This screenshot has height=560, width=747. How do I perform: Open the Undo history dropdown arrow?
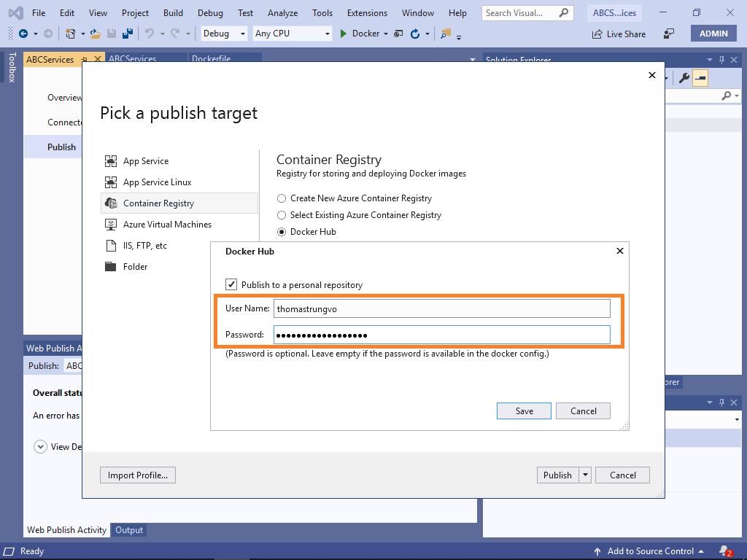click(x=162, y=34)
